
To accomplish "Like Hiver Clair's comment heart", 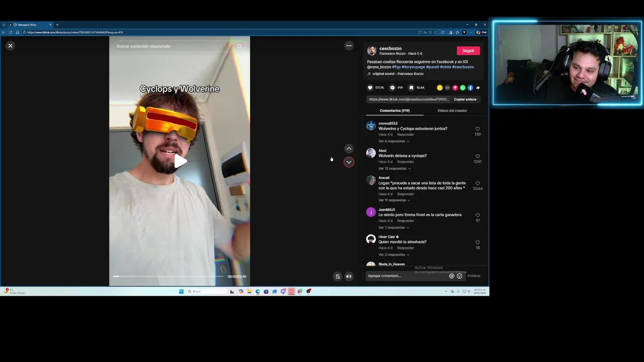I will [477, 242].
